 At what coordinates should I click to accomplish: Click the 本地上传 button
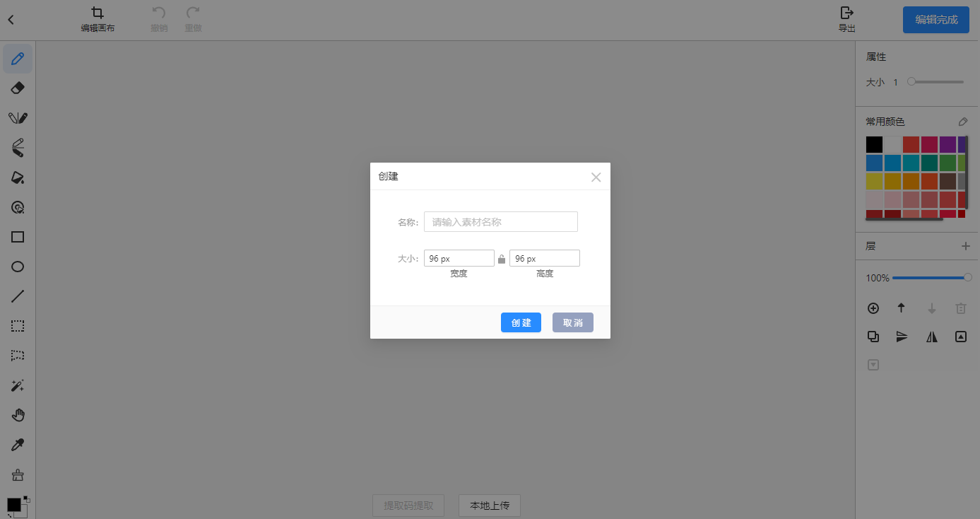(x=490, y=506)
